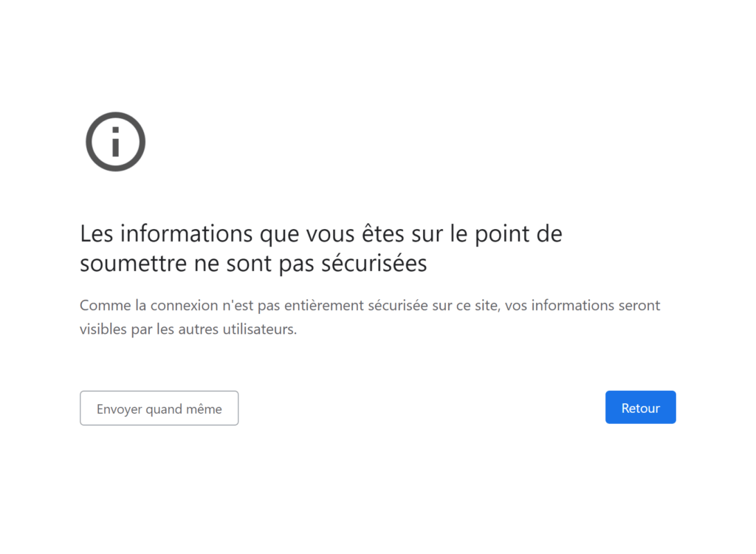Send anyway via 'Envoyer quand même'
Screen dimensions: 756x554
(x=159, y=408)
